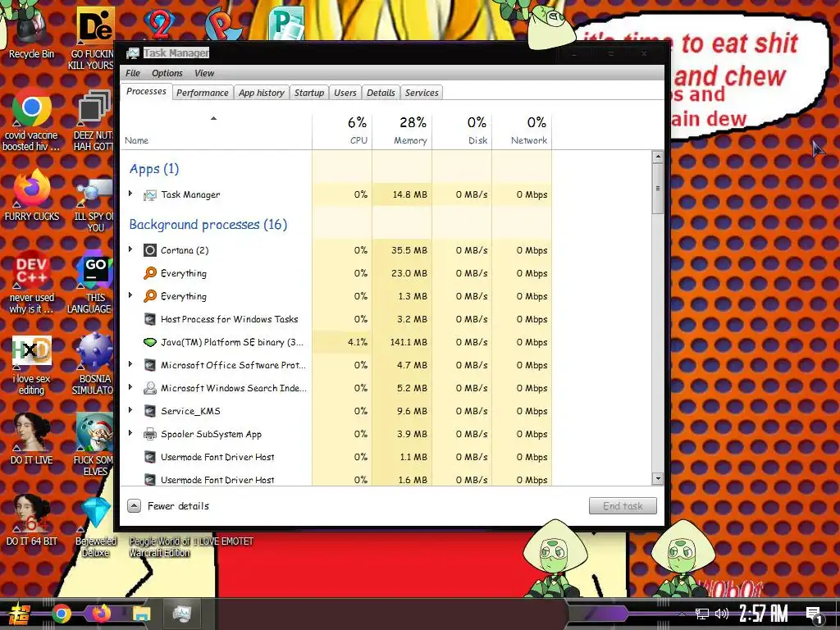Viewport: 840px width, 630px height.
Task: Select the GoLand GO desktop icon
Action: coord(94,269)
